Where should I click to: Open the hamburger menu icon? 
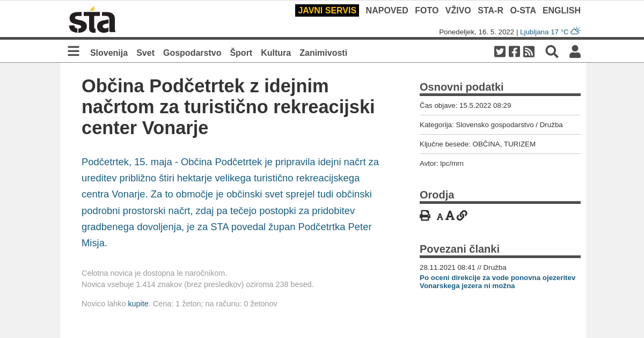pos(74,52)
